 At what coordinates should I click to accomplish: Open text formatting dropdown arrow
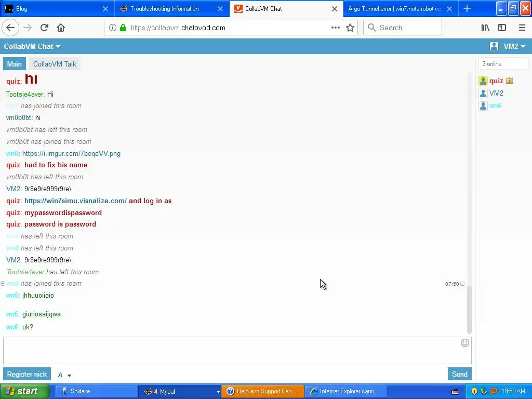click(69, 375)
